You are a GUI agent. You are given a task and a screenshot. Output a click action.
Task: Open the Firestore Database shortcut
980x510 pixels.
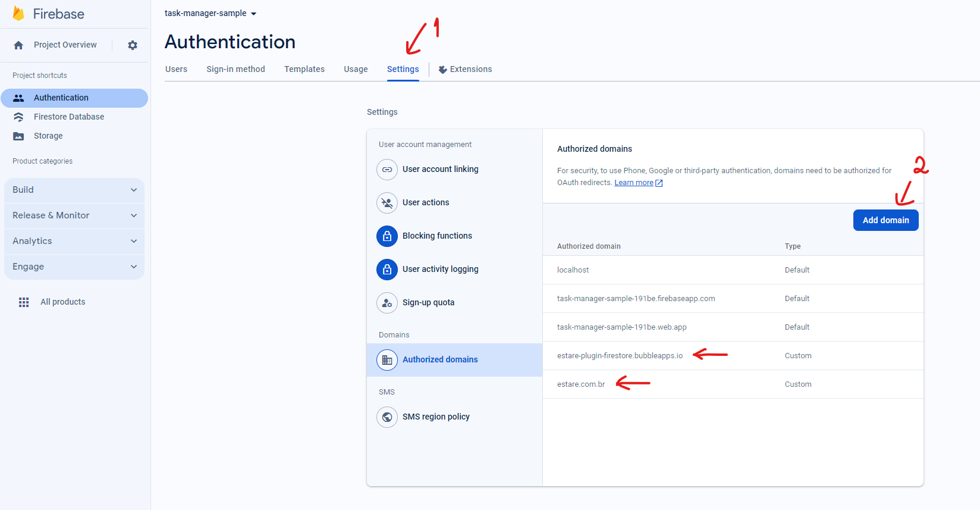coord(69,117)
